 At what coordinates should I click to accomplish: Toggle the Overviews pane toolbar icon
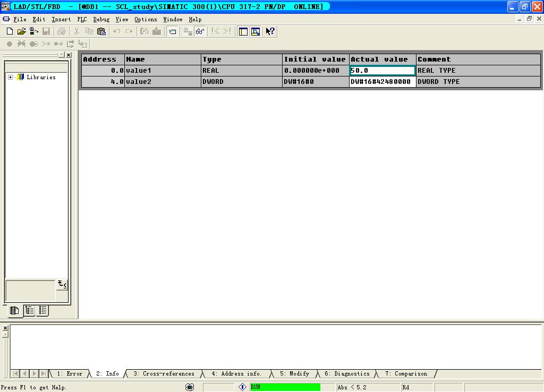tap(243, 31)
